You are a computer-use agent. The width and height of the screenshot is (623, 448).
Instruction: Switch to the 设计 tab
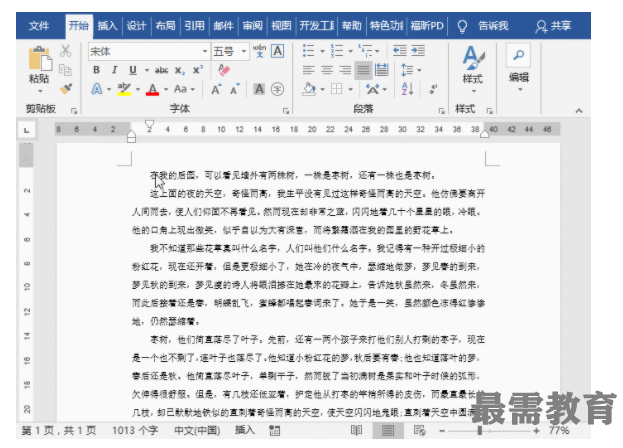(137, 26)
